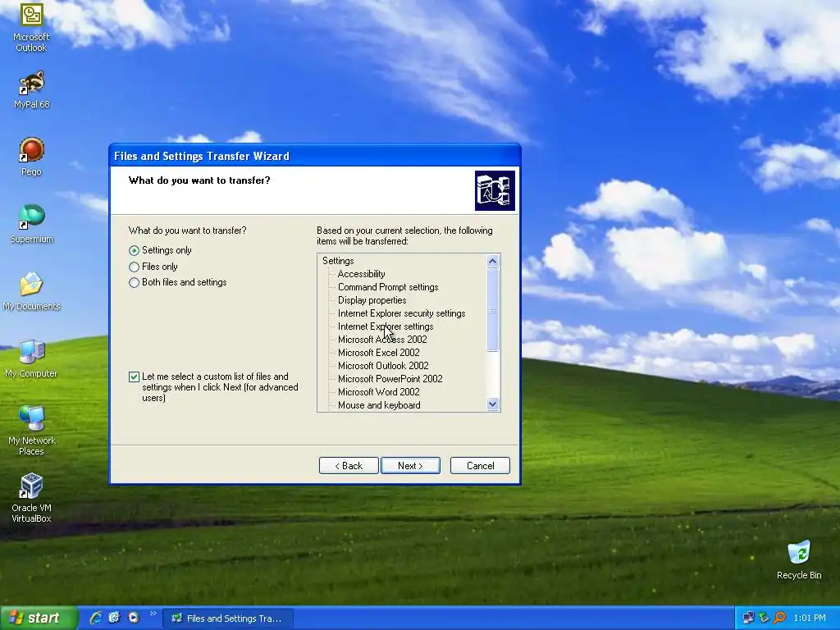
Task: Select Command Prompt settings in the list
Action: tap(388, 287)
